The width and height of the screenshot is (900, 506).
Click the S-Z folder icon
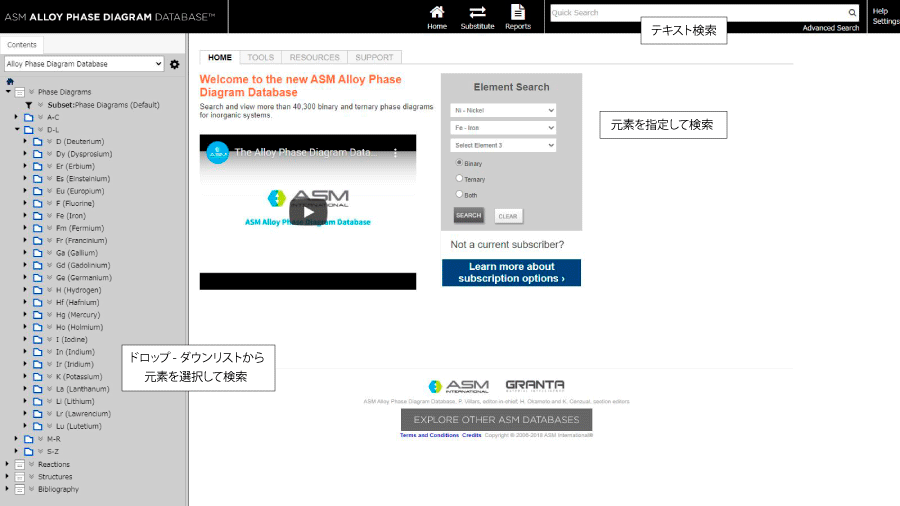tap(29, 451)
